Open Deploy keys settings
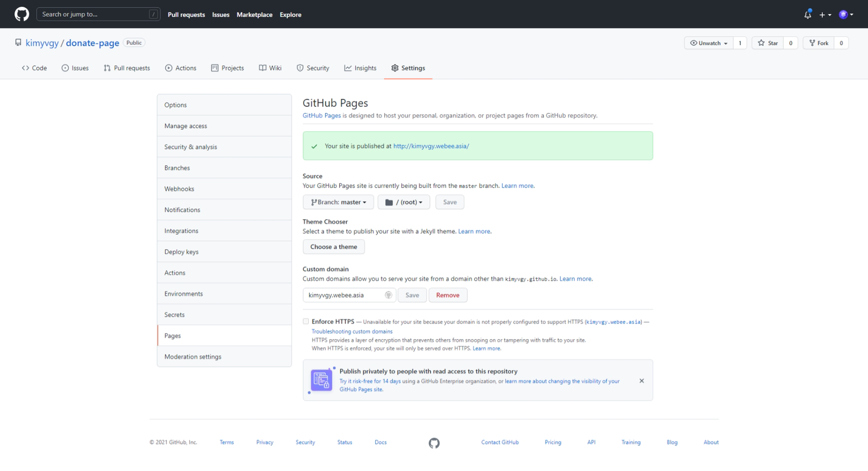The width and height of the screenshot is (868, 471). tap(224, 252)
